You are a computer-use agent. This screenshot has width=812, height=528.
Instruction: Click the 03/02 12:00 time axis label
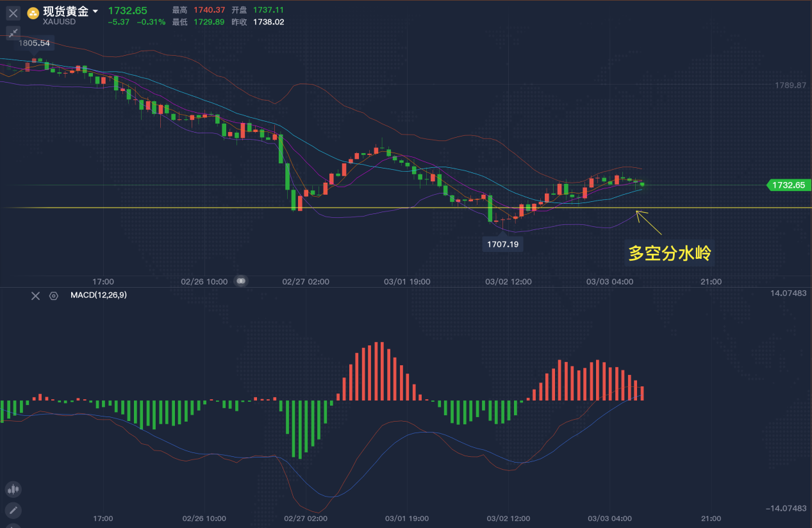pyautogui.click(x=508, y=281)
